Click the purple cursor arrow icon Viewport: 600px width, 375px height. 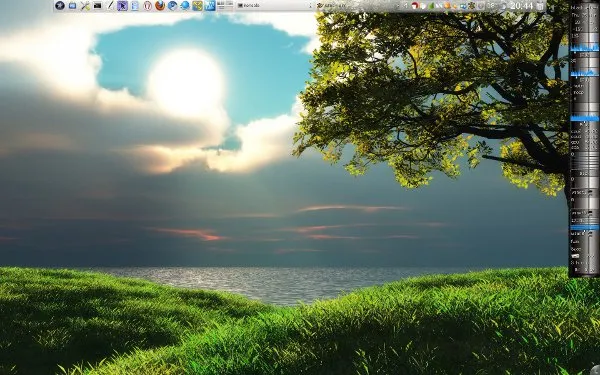(x=122, y=5)
